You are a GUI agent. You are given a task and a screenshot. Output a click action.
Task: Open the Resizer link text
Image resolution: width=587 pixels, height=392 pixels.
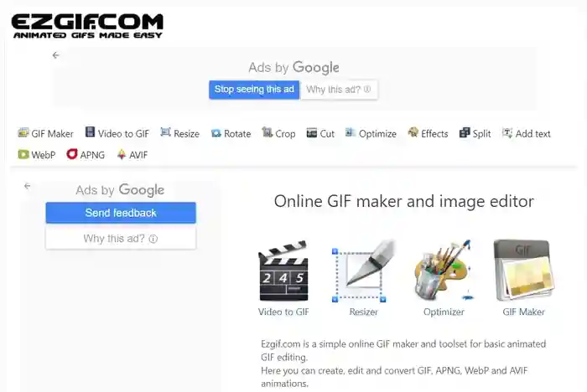point(363,312)
